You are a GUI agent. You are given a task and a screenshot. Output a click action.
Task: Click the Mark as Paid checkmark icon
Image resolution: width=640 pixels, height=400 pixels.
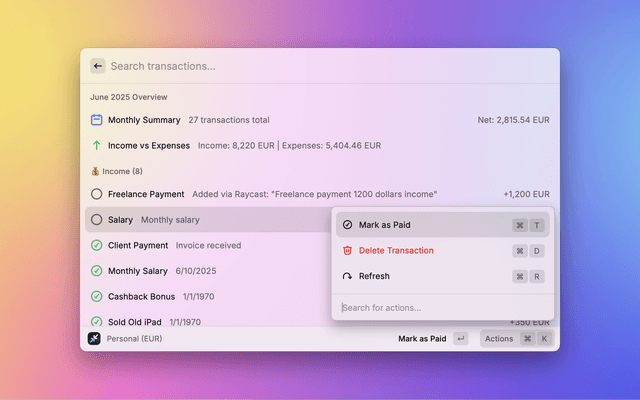click(347, 225)
